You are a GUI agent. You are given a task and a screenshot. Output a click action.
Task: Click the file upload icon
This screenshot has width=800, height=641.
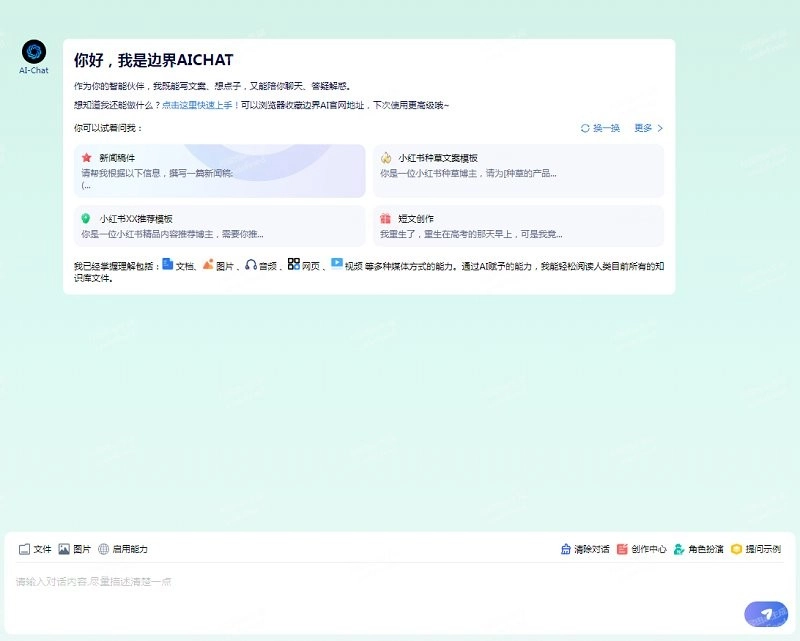24,549
